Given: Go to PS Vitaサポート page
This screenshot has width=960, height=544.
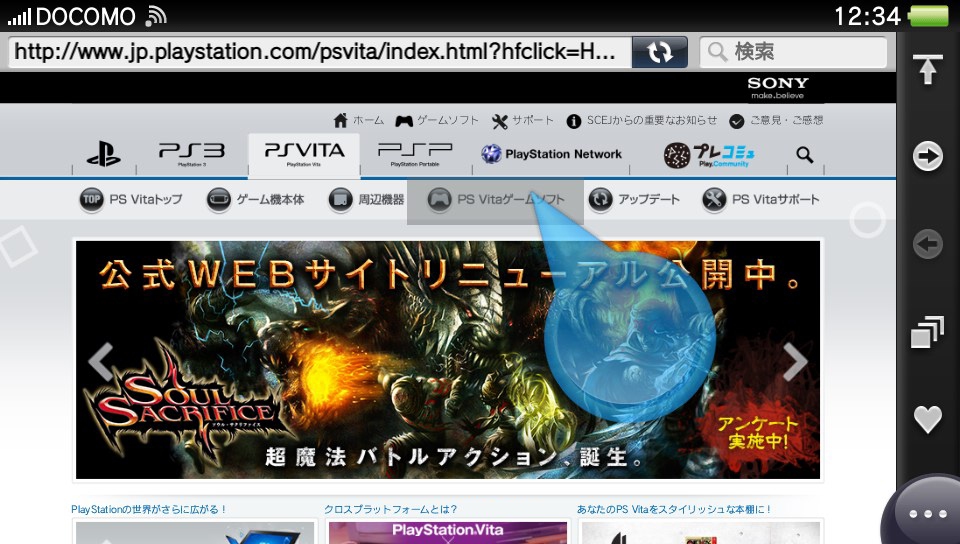Looking at the screenshot, I should point(761,200).
